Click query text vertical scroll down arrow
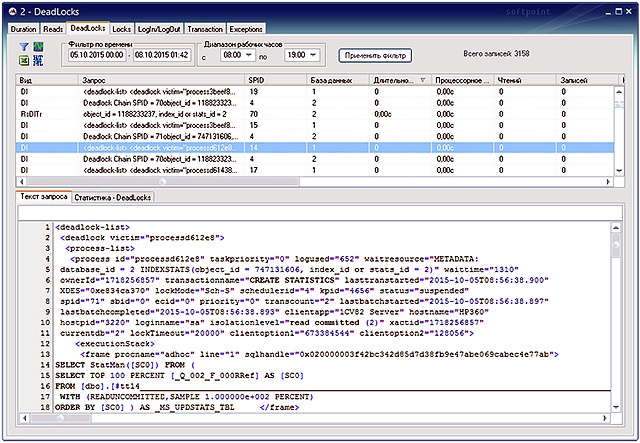Viewport: 640px width, 443px height. tap(616, 407)
